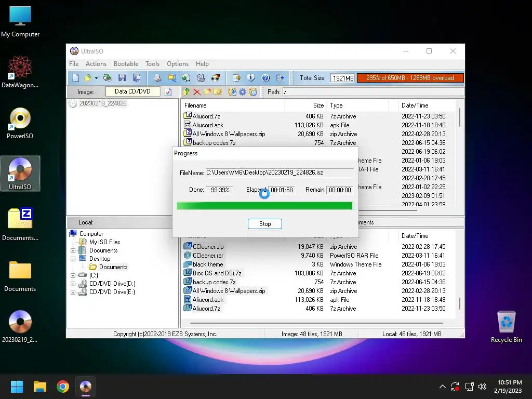
Task: Expand the Documents node in Local tree
Action: pos(73,251)
